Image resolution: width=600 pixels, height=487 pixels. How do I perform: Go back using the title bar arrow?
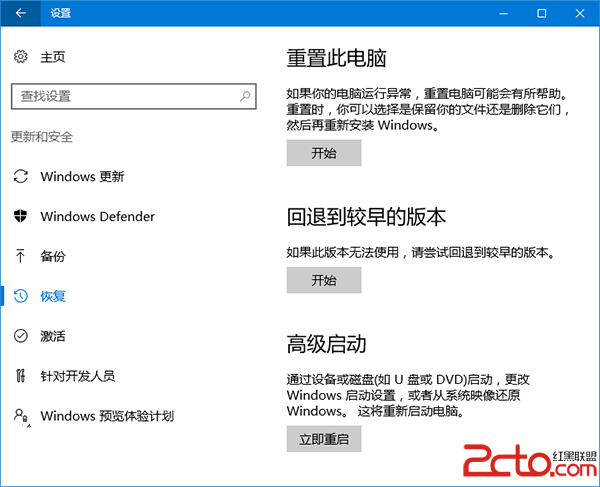(20, 13)
